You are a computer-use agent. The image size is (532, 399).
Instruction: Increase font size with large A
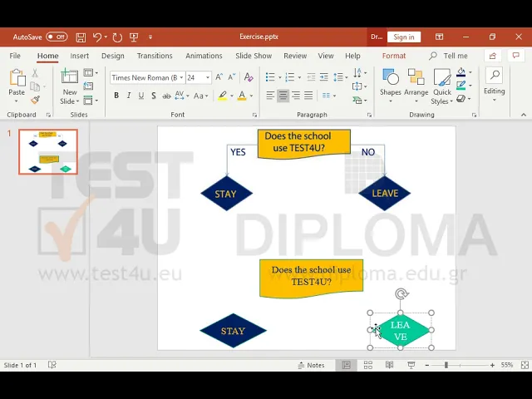coord(219,77)
